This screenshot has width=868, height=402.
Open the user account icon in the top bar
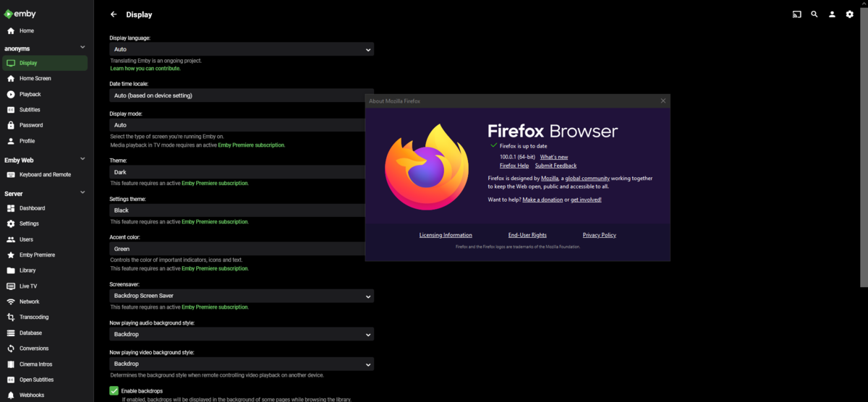pyautogui.click(x=832, y=14)
